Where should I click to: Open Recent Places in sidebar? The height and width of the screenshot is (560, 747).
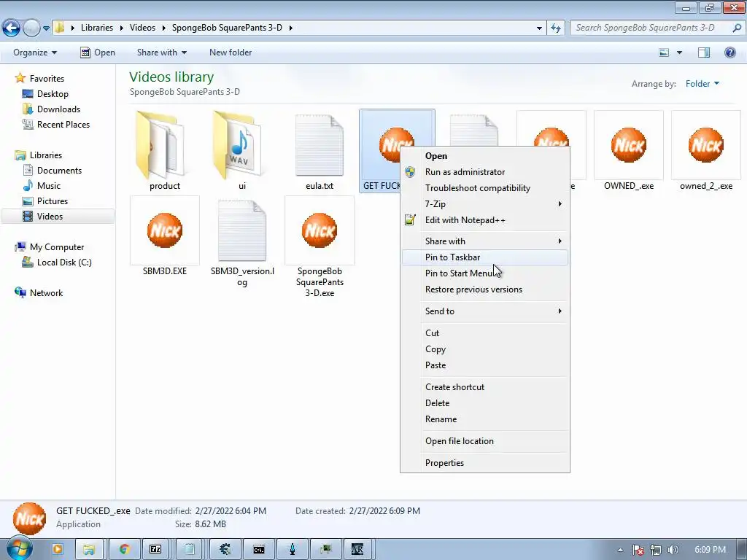56,124
